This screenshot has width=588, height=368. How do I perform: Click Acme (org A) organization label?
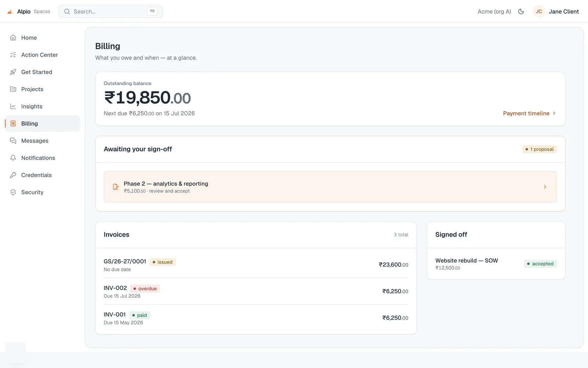[494, 11]
